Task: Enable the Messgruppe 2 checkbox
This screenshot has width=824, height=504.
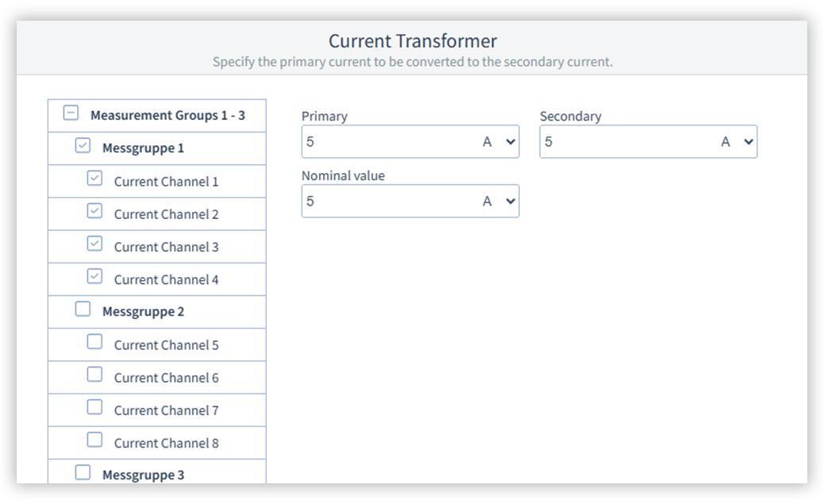Action: [x=83, y=310]
